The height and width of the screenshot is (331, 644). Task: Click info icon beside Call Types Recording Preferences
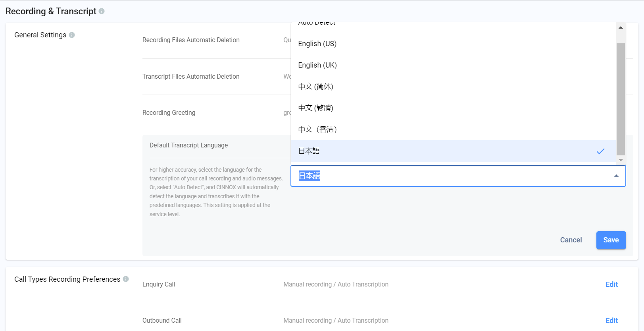[126, 279]
